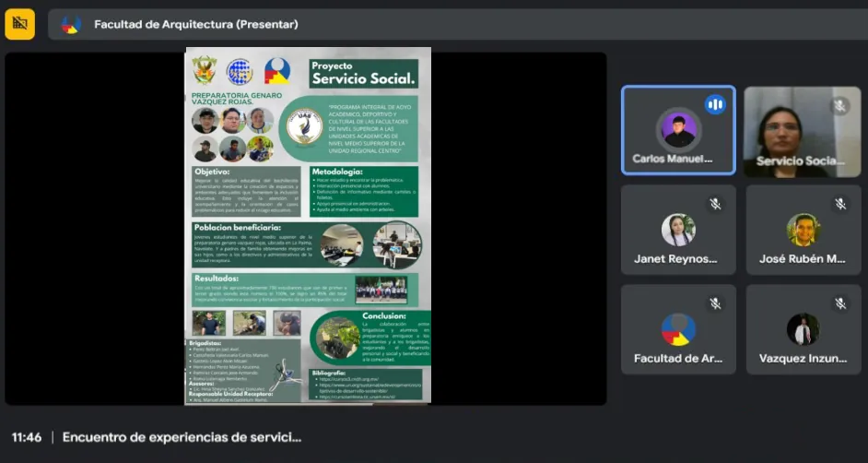
Task: Click Facultad de Ar logo avatar
Action: click(678, 329)
